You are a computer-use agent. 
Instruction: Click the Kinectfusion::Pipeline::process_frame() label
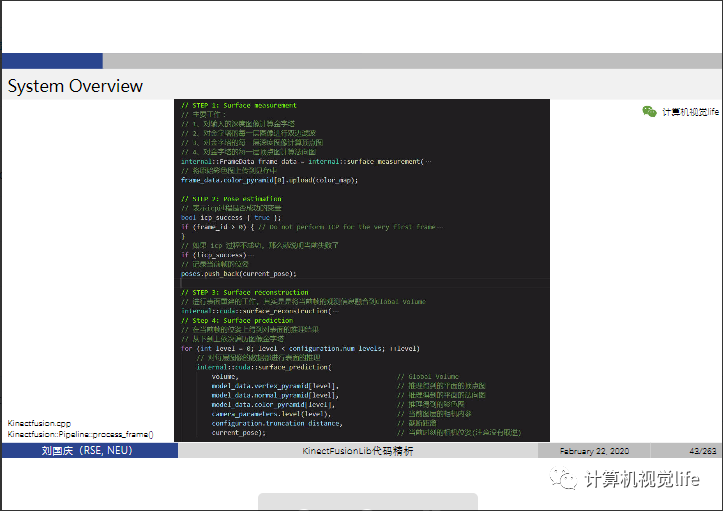point(81,434)
